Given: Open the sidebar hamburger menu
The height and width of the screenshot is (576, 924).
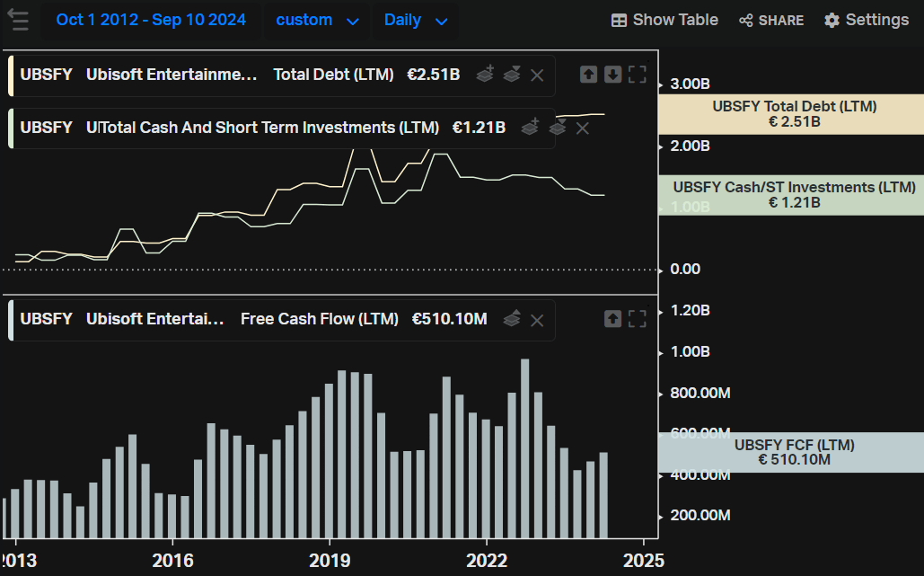Looking at the screenshot, I should pos(19,20).
